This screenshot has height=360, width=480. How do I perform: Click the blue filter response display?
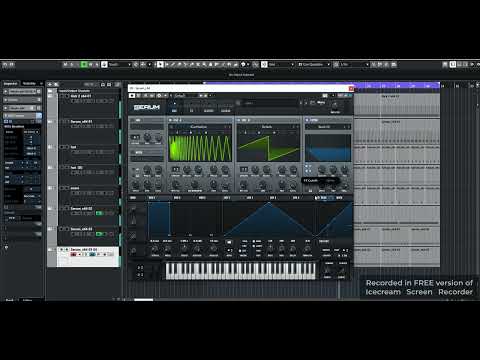[328, 148]
